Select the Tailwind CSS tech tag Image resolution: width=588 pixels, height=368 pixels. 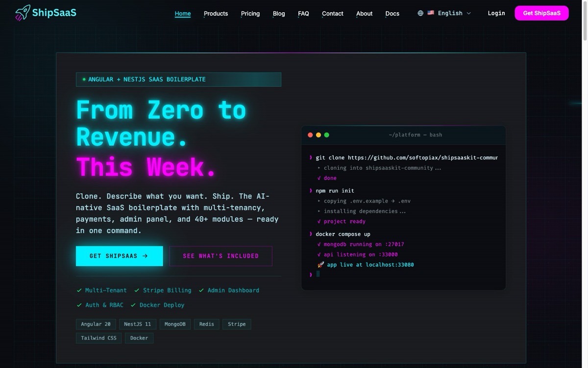(x=99, y=338)
